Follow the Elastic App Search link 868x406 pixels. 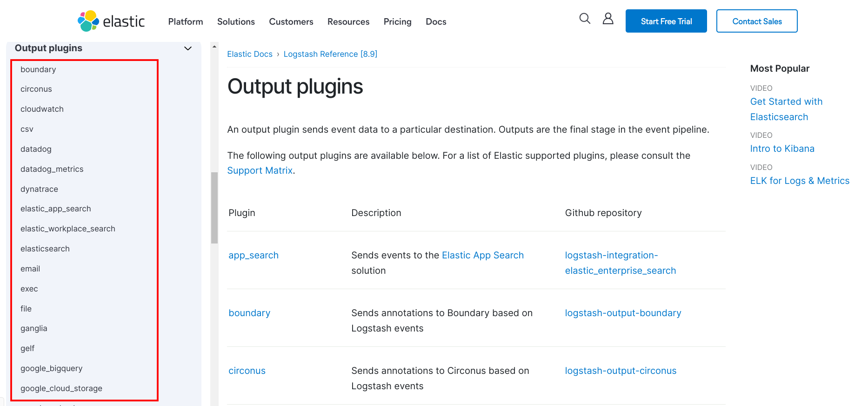(483, 255)
